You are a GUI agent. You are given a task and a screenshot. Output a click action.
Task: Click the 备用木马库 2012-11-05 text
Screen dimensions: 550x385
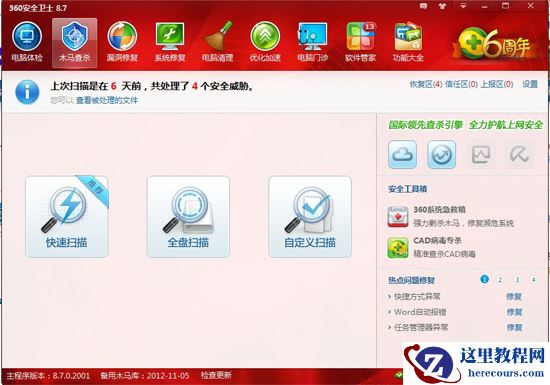click(145, 376)
